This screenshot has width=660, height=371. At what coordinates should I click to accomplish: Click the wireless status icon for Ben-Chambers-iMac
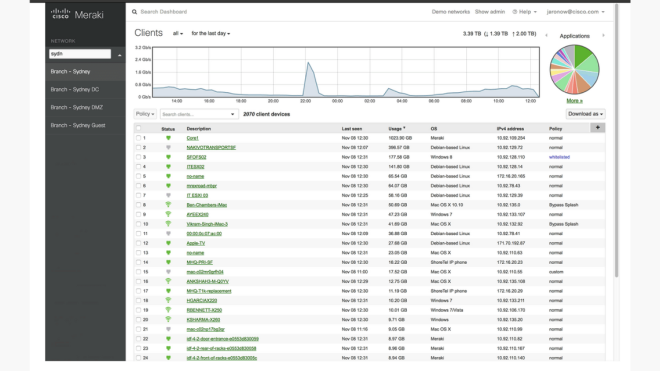(x=168, y=205)
